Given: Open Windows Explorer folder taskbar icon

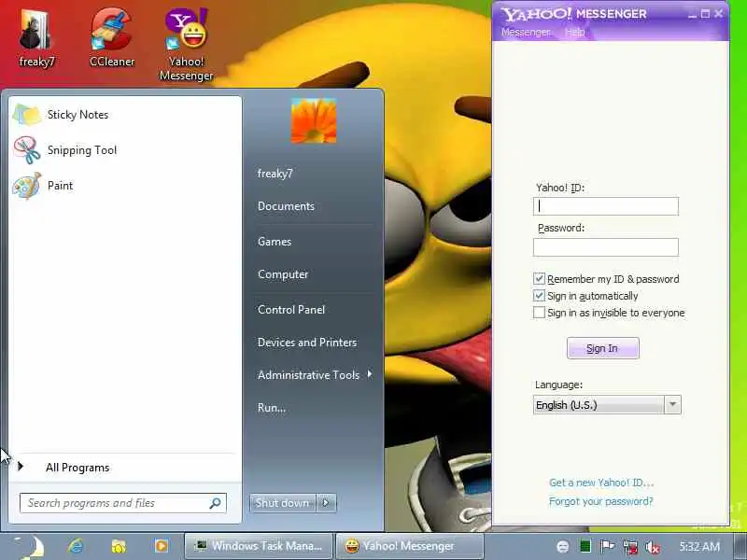Looking at the screenshot, I should click(119, 546).
